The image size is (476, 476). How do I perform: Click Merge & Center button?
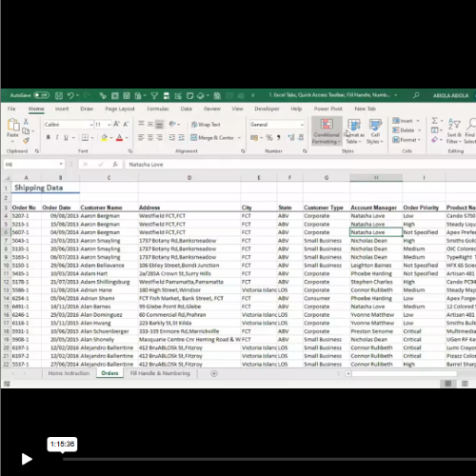tap(212, 137)
